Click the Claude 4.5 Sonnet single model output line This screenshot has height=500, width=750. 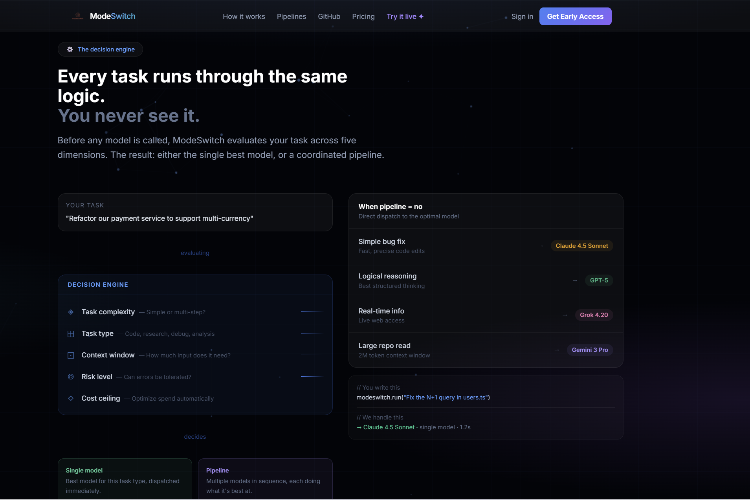(x=414, y=427)
